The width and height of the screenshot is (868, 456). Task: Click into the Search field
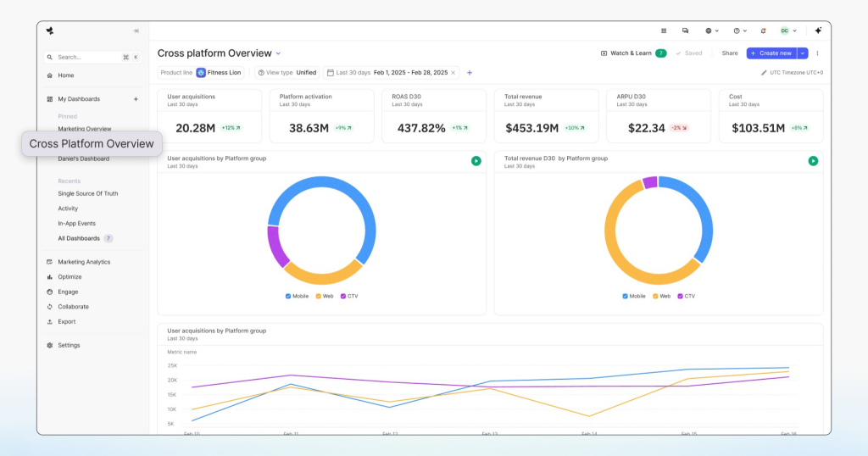click(x=92, y=57)
